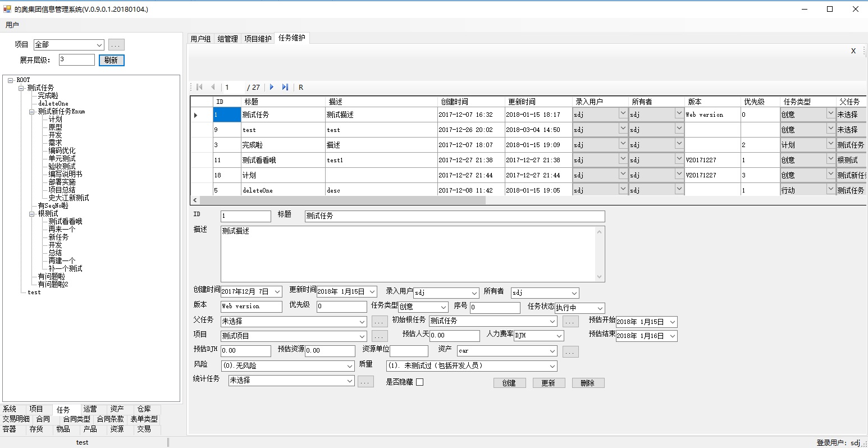
Task: Switch to the 项目维护 tab
Action: [x=258, y=39]
